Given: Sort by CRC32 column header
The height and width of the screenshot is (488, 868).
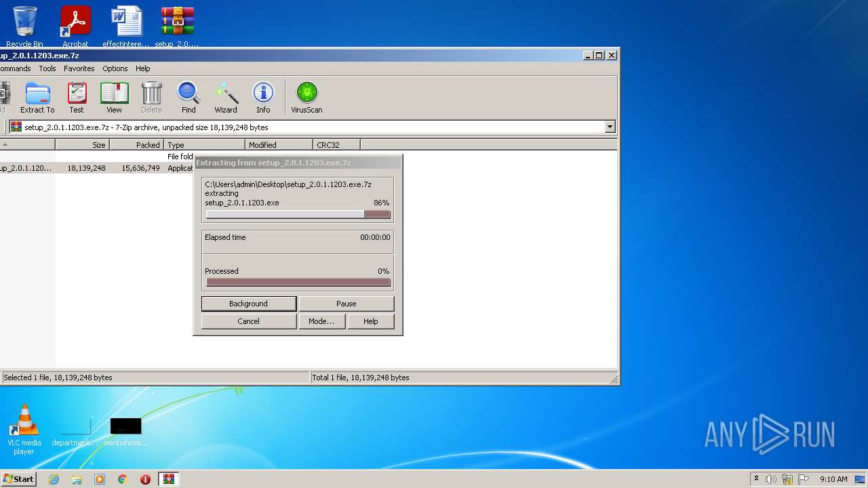Looking at the screenshot, I should pyautogui.click(x=336, y=144).
